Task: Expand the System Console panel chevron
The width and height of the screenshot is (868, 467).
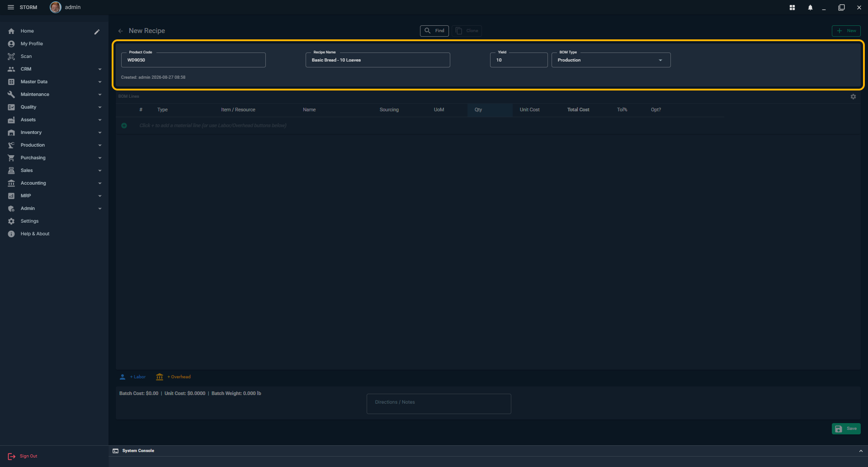Action: (861, 451)
